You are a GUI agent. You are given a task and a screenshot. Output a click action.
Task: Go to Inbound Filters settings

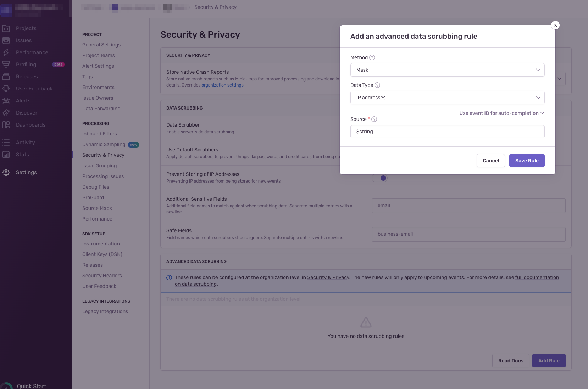click(100, 134)
